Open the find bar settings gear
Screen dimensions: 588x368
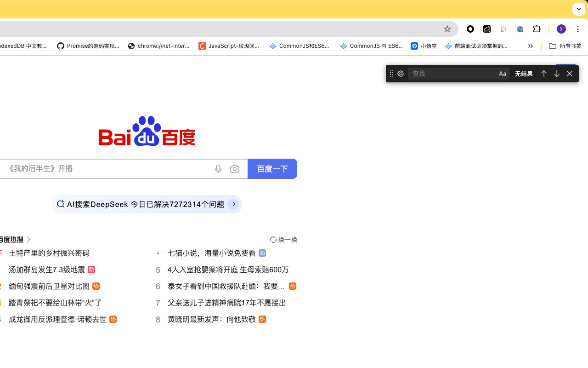coord(401,74)
